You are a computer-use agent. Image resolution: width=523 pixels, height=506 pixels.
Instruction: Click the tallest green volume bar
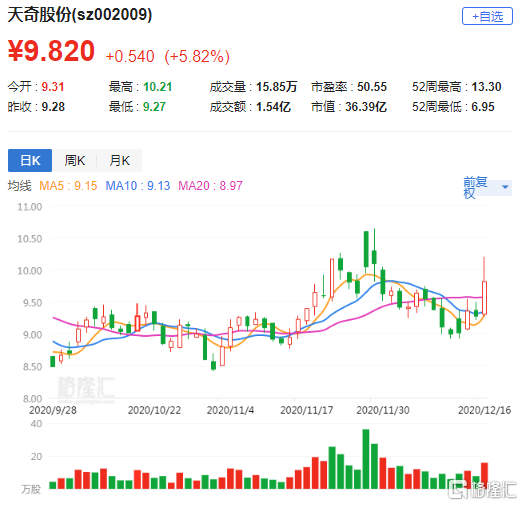point(366,459)
